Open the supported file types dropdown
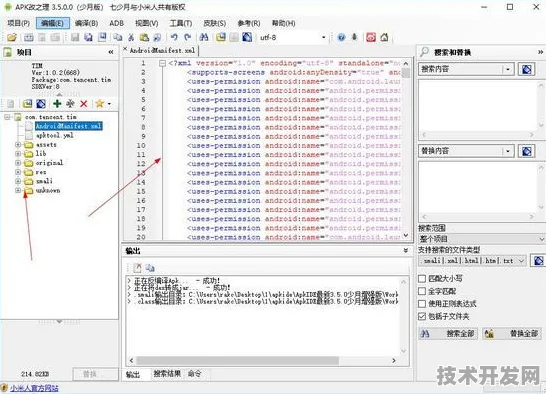The height and width of the screenshot is (394, 546). 521,261
